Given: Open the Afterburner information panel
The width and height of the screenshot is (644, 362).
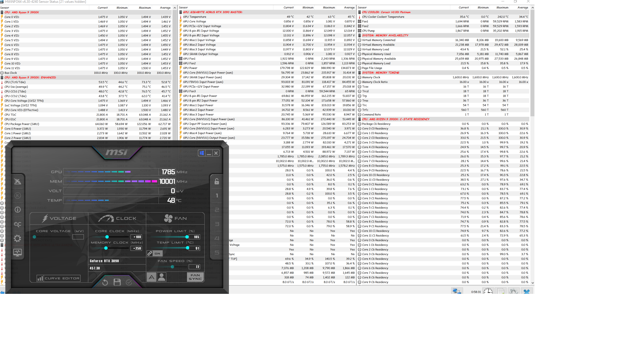Looking at the screenshot, I should click(18, 209).
